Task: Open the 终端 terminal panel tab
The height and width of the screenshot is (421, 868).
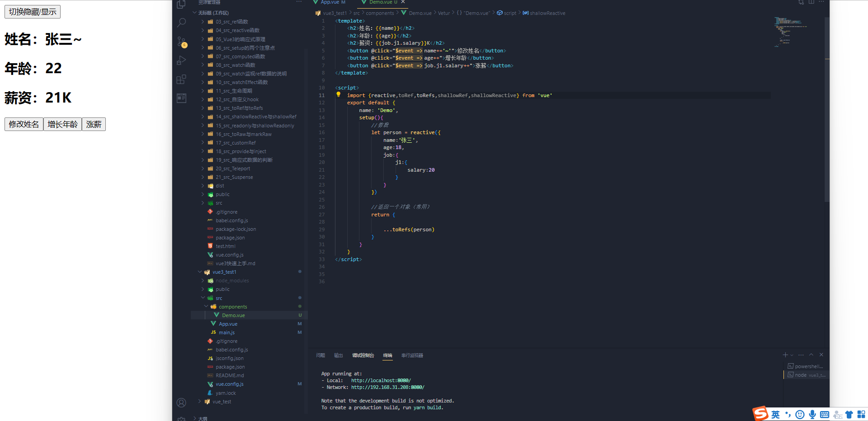Action: [x=387, y=356]
